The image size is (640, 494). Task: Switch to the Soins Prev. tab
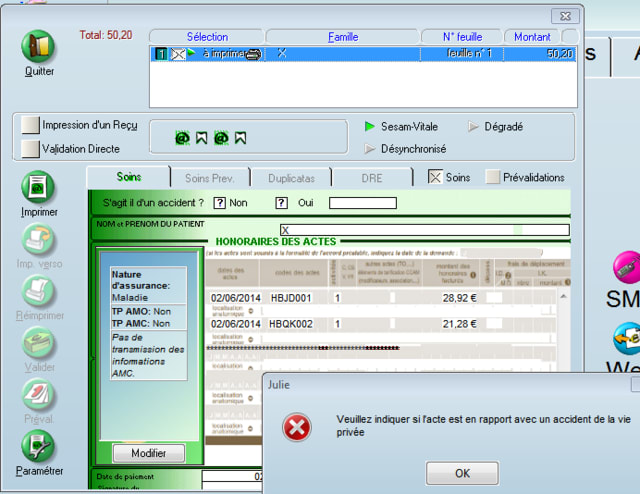point(211,177)
